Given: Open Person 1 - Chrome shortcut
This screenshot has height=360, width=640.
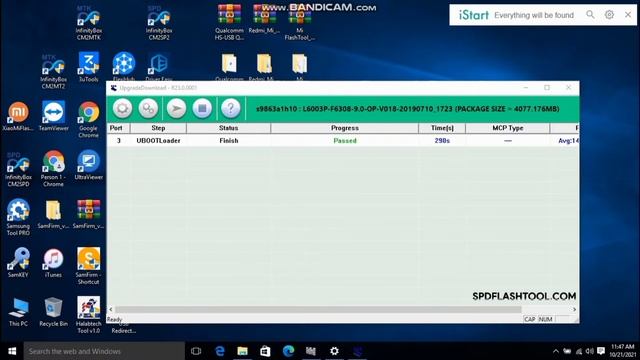Looking at the screenshot, I should pyautogui.click(x=53, y=169).
